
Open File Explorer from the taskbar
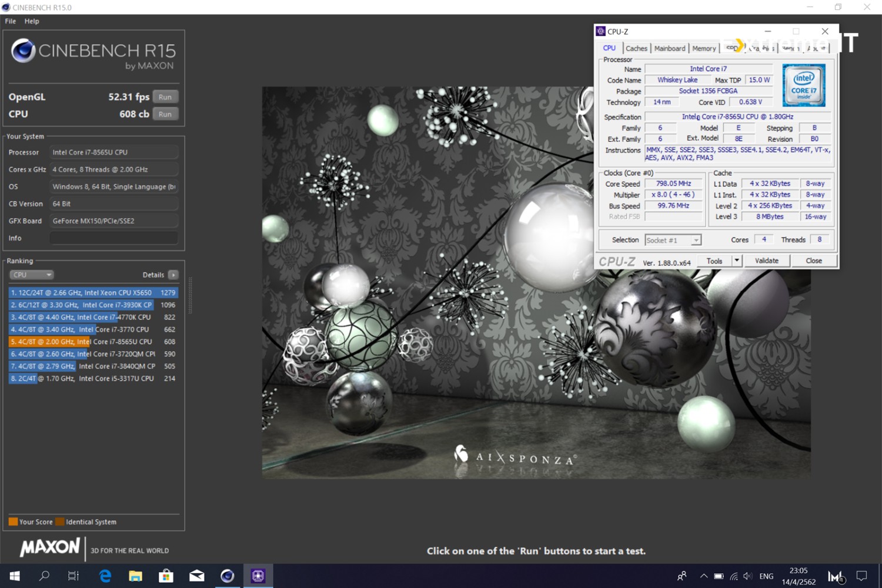tap(135, 576)
